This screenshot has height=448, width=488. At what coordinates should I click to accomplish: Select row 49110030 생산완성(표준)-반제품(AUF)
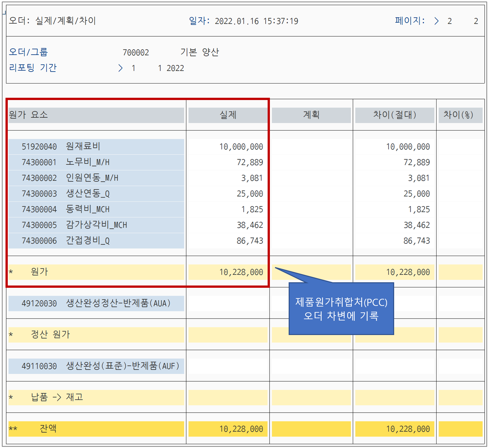(x=96, y=366)
